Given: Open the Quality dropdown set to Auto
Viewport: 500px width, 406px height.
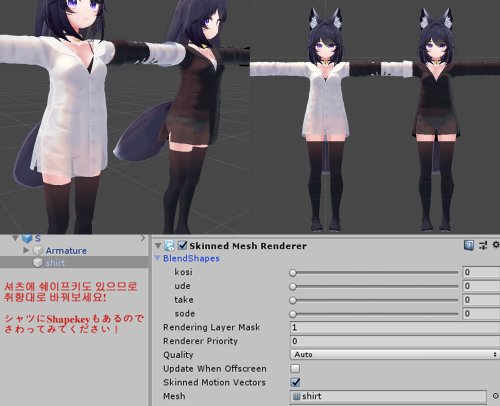Looking at the screenshot, I should click(x=395, y=354).
